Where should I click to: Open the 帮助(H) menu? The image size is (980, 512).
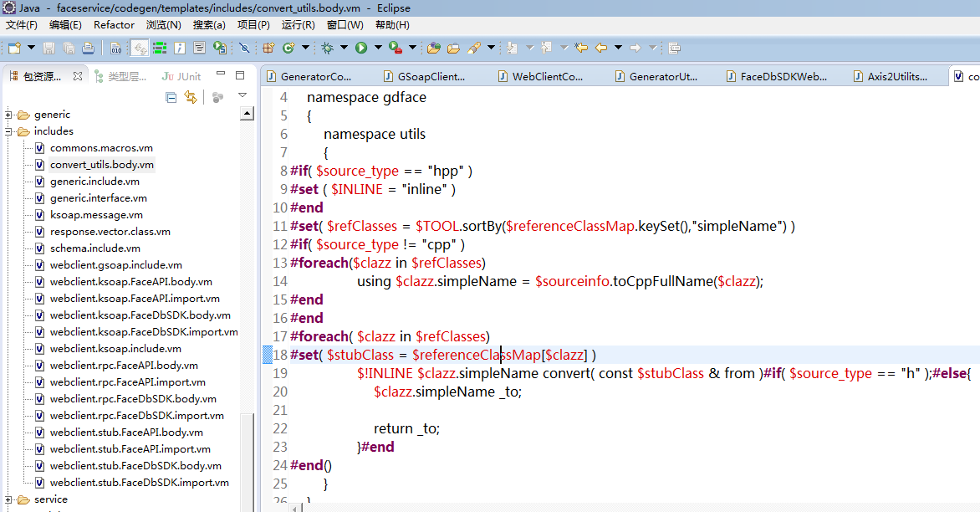tap(392, 25)
